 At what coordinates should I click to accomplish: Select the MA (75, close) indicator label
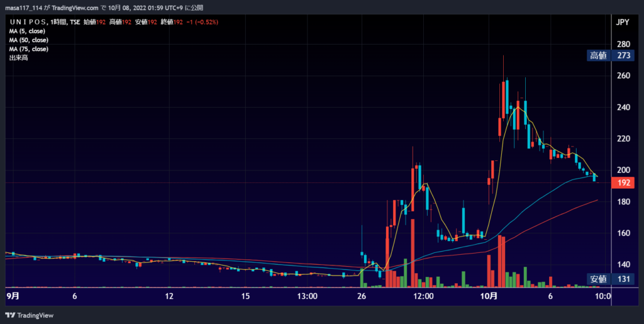point(29,49)
